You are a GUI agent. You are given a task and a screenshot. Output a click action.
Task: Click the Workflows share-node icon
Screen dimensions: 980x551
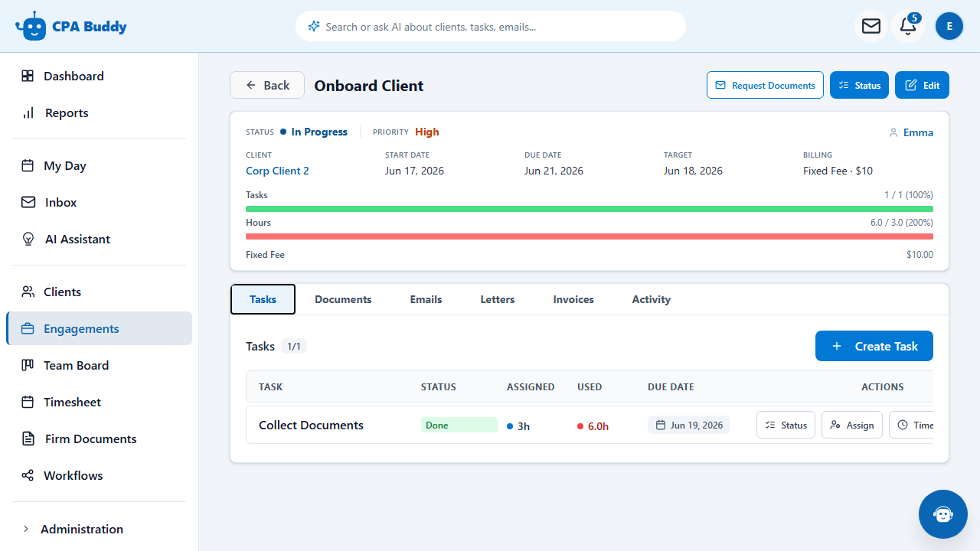coord(28,475)
